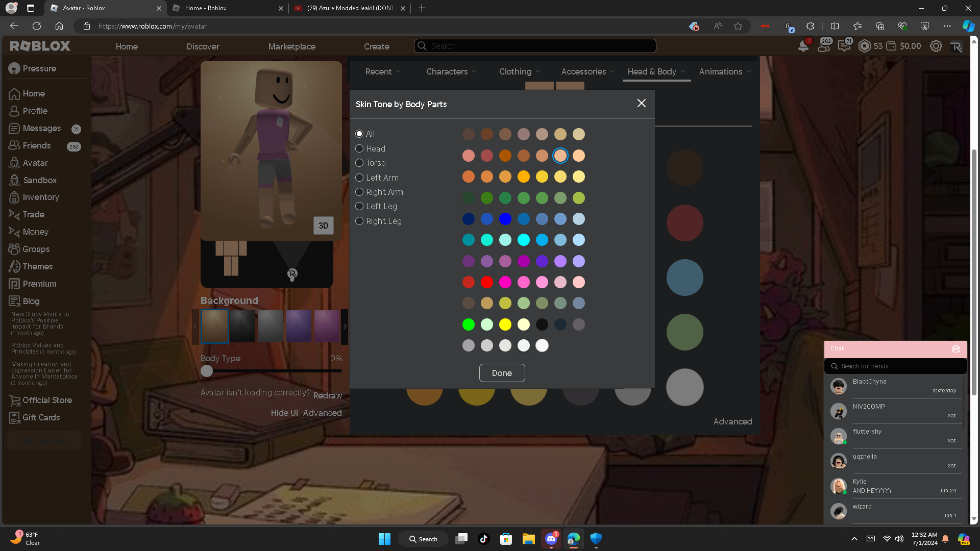Switch to Home - Roblox browser tab

pos(227,8)
